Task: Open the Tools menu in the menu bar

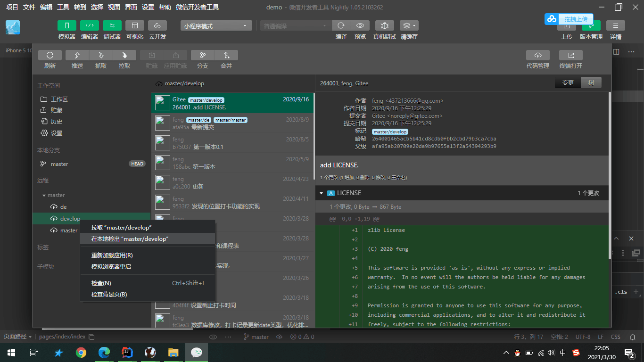Action: (x=63, y=7)
